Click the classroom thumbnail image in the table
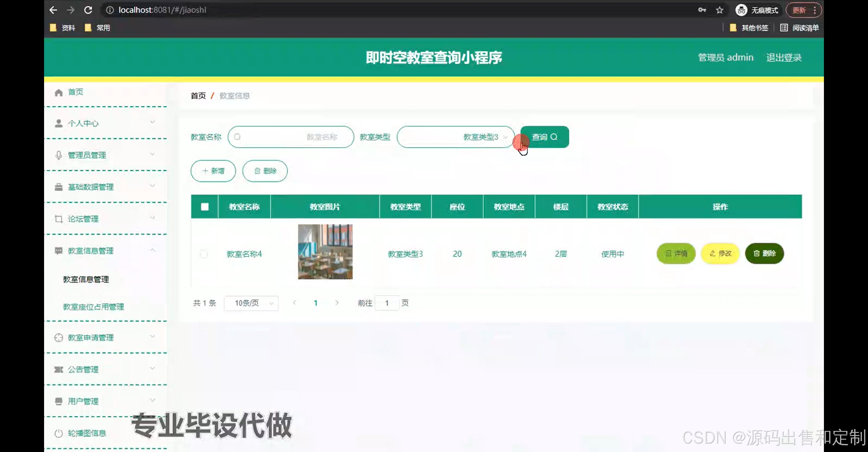This screenshot has width=868, height=452. pos(325,252)
